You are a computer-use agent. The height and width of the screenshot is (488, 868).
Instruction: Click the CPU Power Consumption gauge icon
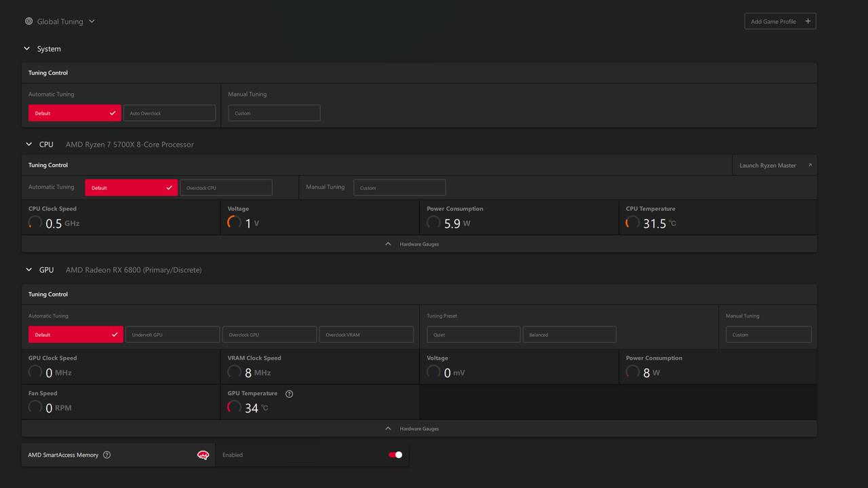pyautogui.click(x=434, y=223)
